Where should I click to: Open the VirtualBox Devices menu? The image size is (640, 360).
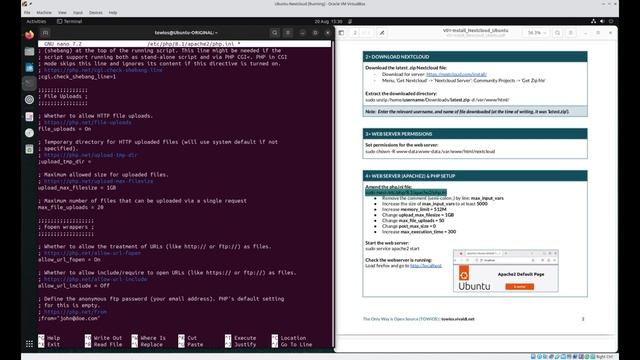[x=96, y=13]
